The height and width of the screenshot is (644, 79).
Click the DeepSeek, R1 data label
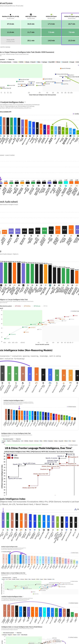click(x=74, y=457)
